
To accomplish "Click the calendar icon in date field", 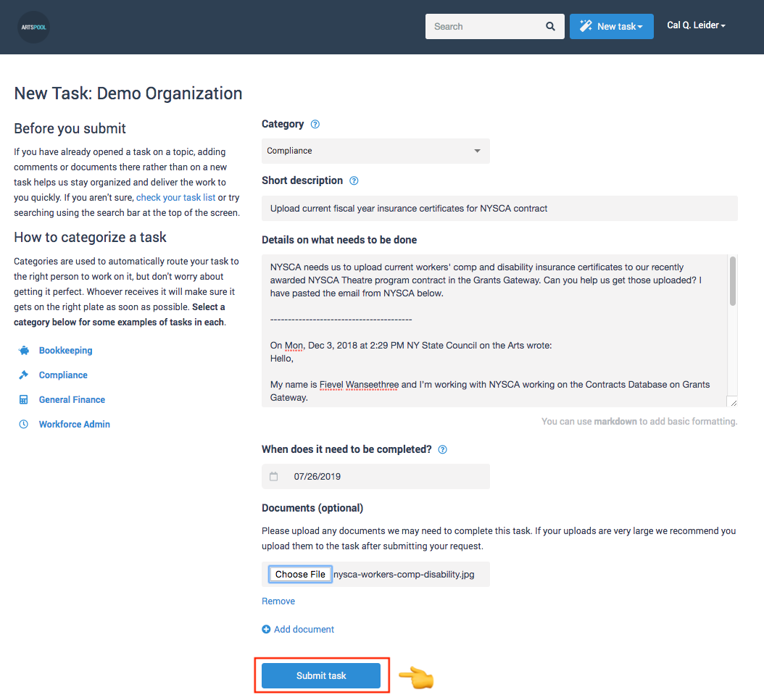I will point(274,476).
